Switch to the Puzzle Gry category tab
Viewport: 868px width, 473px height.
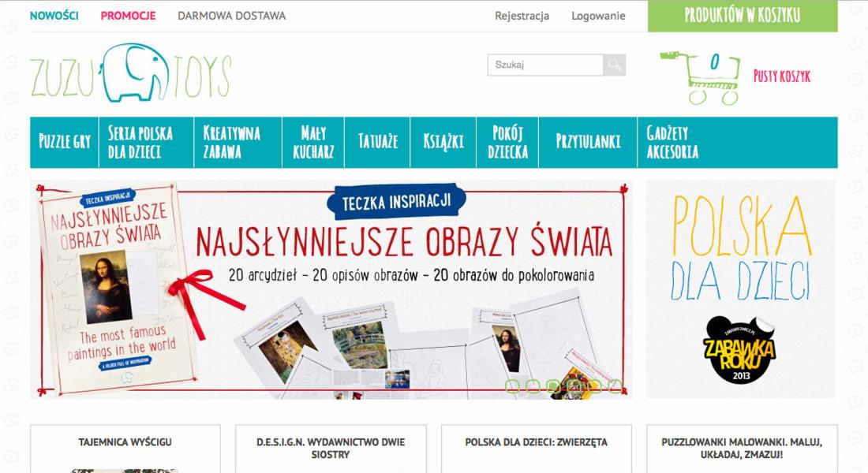(x=62, y=143)
